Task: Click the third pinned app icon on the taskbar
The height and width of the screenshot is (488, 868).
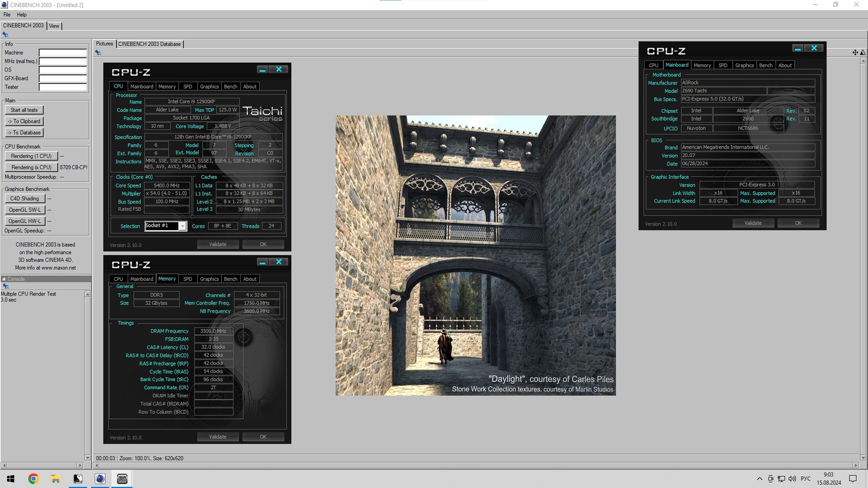Action: click(x=78, y=479)
